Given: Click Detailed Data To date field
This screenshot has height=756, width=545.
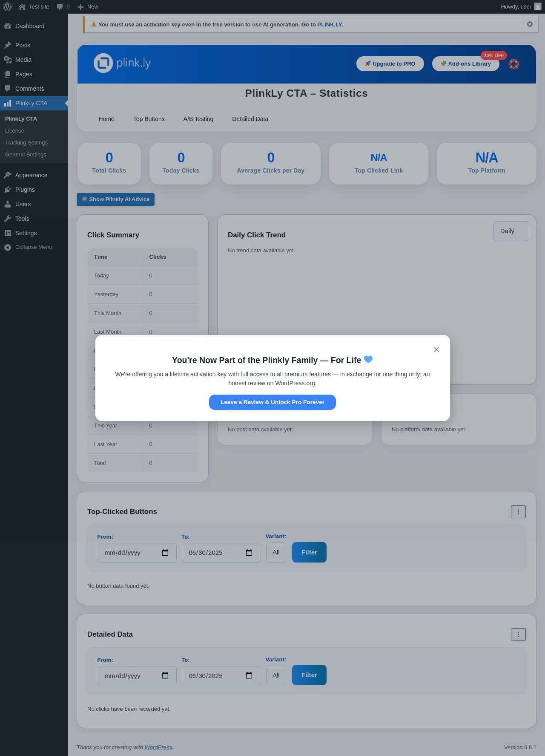Looking at the screenshot, I should click(x=221, y=675).
